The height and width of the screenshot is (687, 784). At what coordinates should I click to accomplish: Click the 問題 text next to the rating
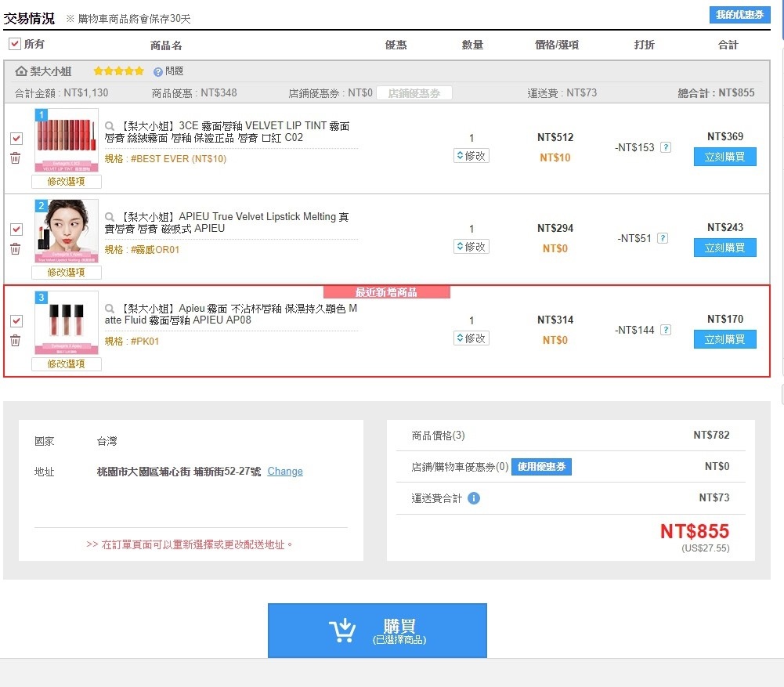pos(175,71)
